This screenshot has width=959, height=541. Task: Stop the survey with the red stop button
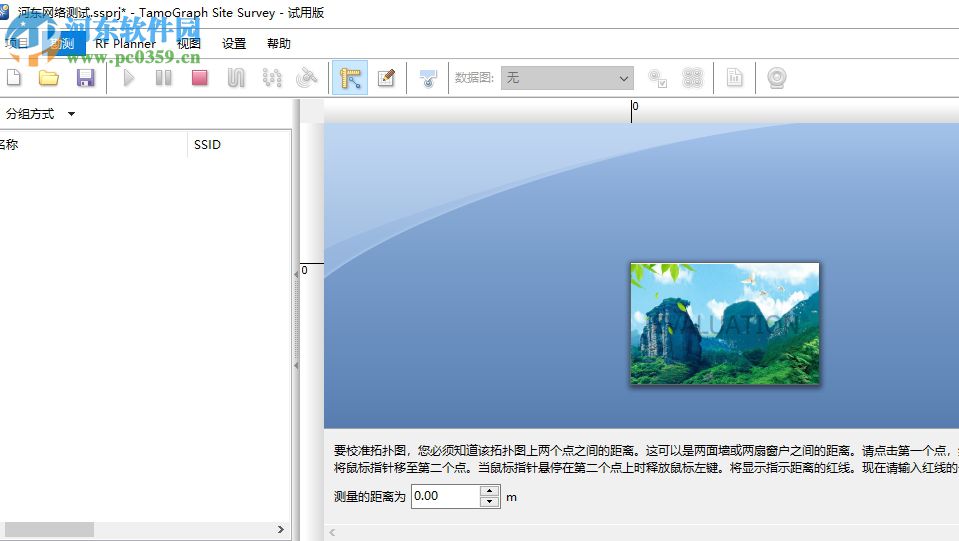(x=199, y=78)
